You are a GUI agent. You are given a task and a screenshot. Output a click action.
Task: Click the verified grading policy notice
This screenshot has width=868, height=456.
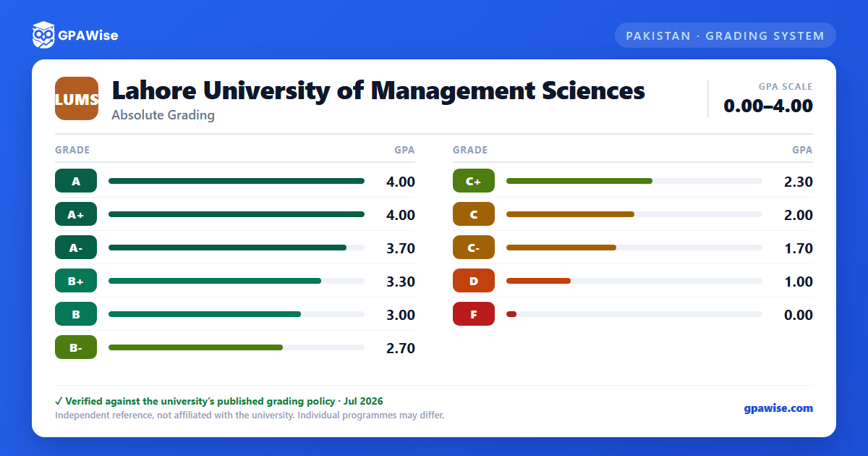(219, 401)
